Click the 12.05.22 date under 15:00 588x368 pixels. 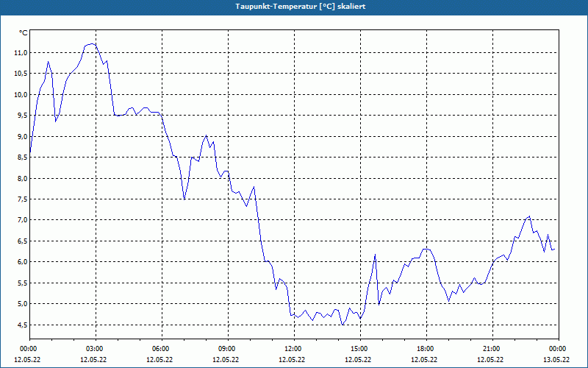(x=358, y=359)
